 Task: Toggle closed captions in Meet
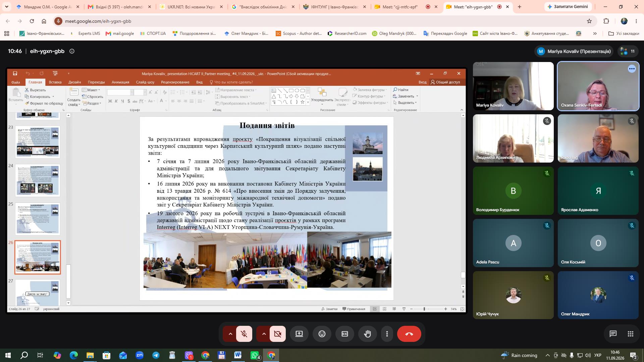345,334
